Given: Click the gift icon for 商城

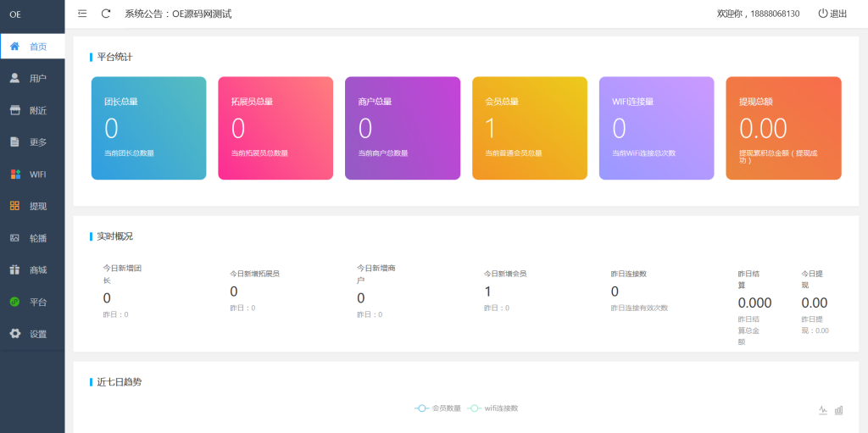Looking at the screenshot, I should click(14, 269).
